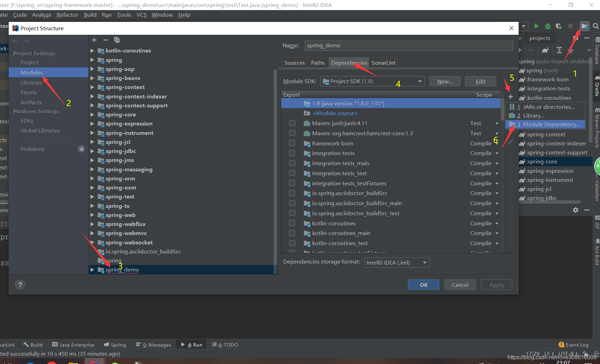Click the green Run arrow icon
The width and height of the screenshot is (600, 364).
click(536, 26)
